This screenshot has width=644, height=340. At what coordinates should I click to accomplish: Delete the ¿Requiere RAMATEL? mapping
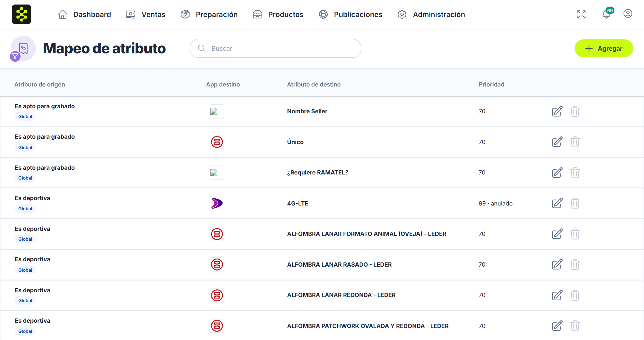coord(575,172)
